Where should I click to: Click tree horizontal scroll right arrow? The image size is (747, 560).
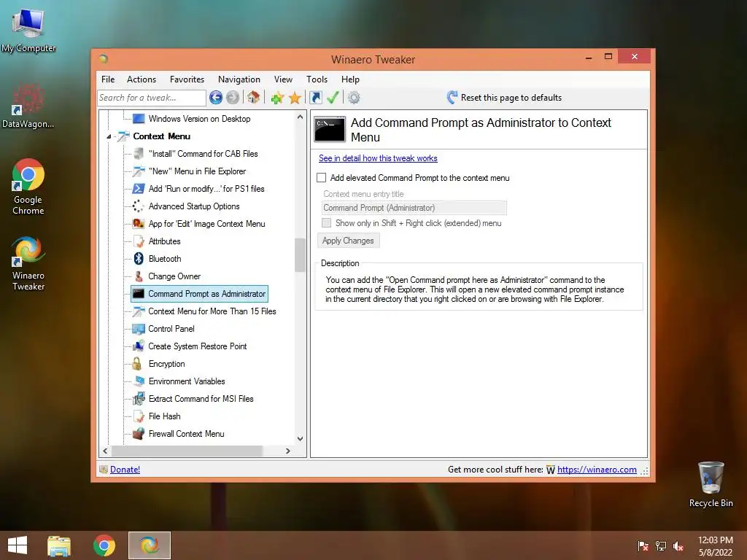tap(287, 451)
